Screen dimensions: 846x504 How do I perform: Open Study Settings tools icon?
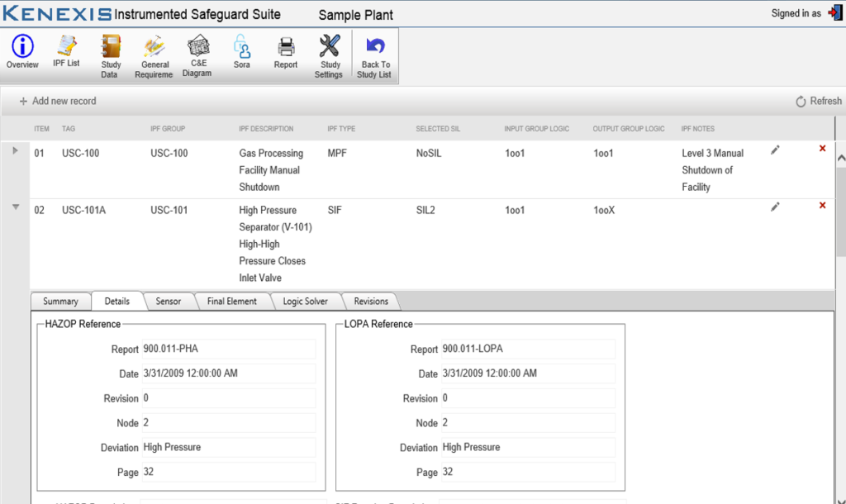[330, 56]
